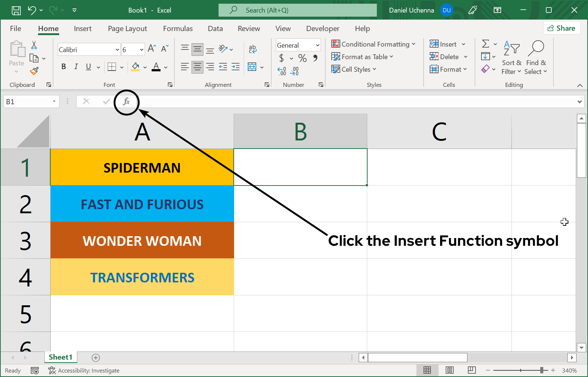This screenshot has width=588, height=377.
Task: Open the Formulas ribbon tab
Action: click(x=178, y=29)
